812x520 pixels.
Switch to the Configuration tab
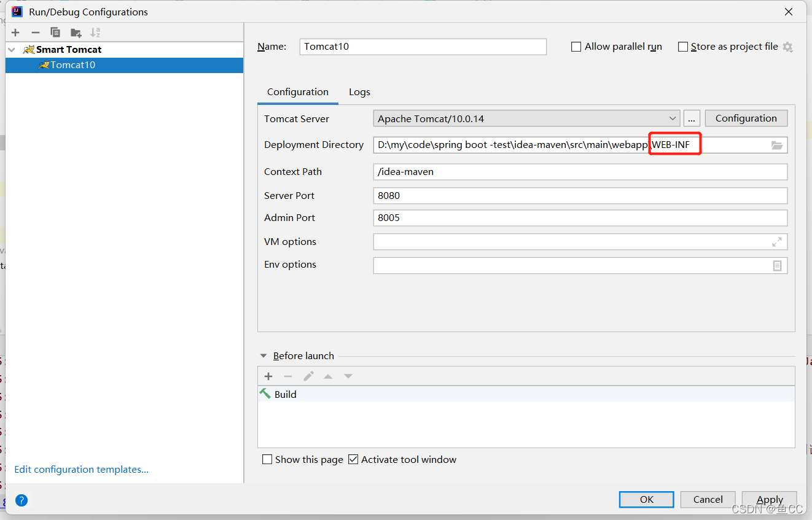[298, 92]
